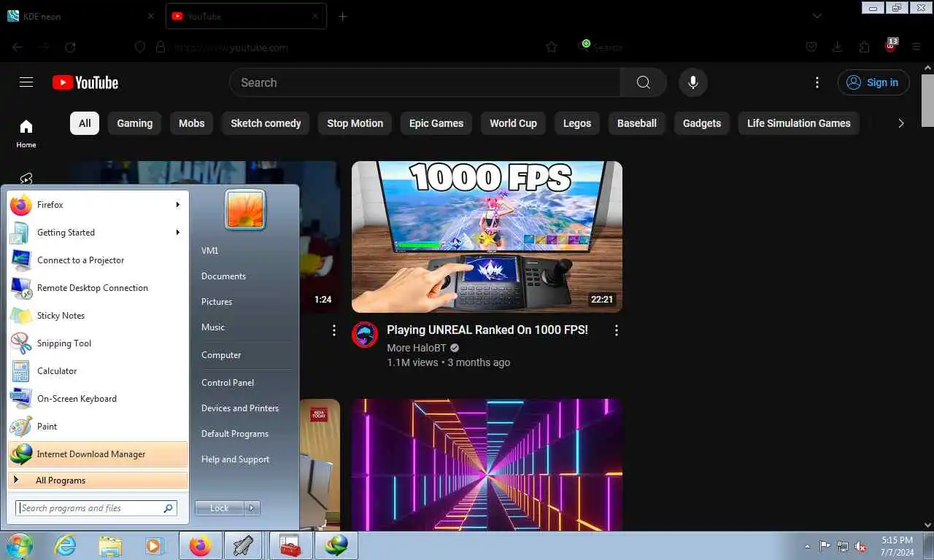Go to YouTube Home in sidebar
934x560 pixels.
[x=26, y=133]
